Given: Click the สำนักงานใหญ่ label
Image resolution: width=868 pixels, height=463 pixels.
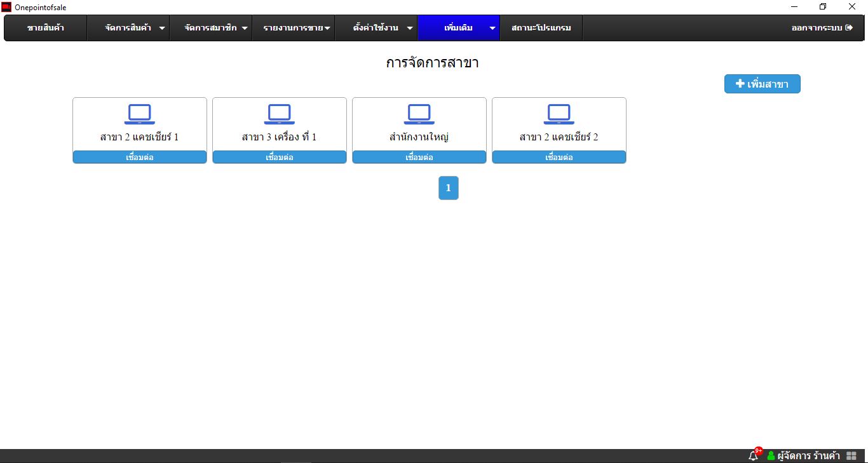Looking at the screenshot, I should pos(419,137).
